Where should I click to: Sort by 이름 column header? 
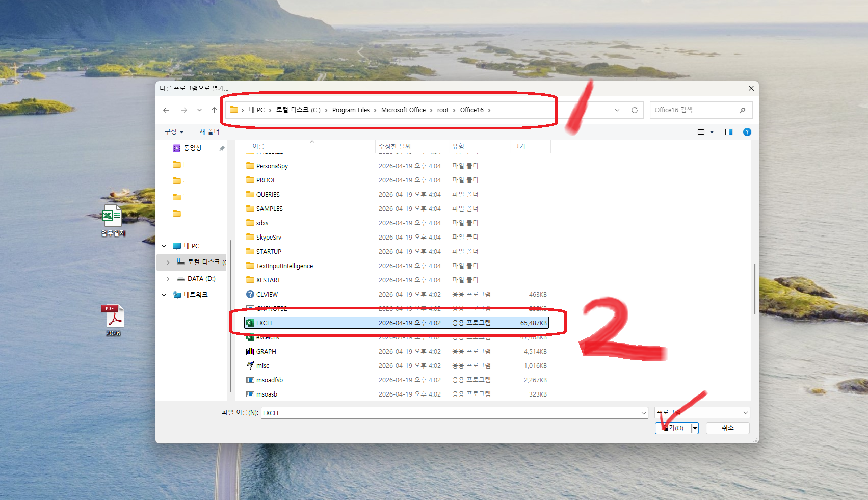point(258,146)
